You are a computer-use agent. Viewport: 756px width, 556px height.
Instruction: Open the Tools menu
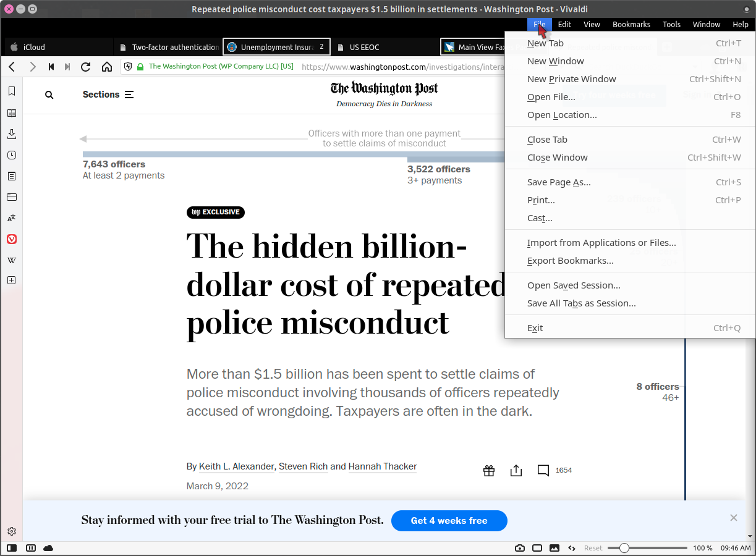(671, 25)
